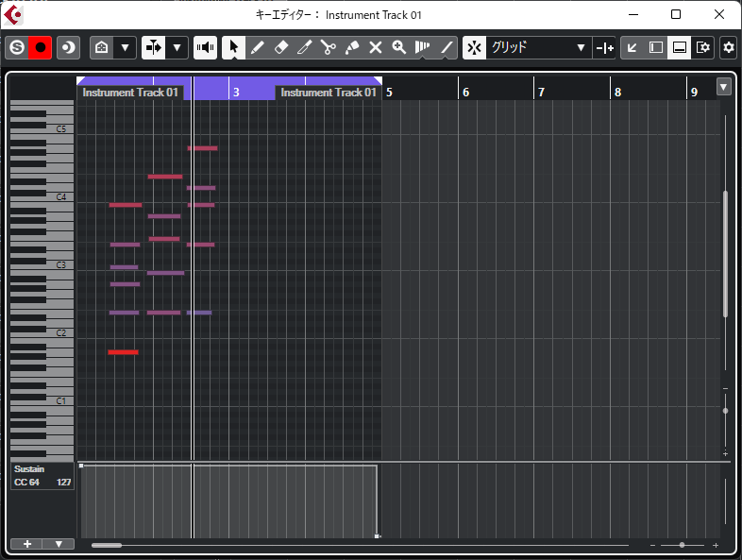Select the Trim knife tool
This screenshot has width=742, height=560.
tap(304, 47)
